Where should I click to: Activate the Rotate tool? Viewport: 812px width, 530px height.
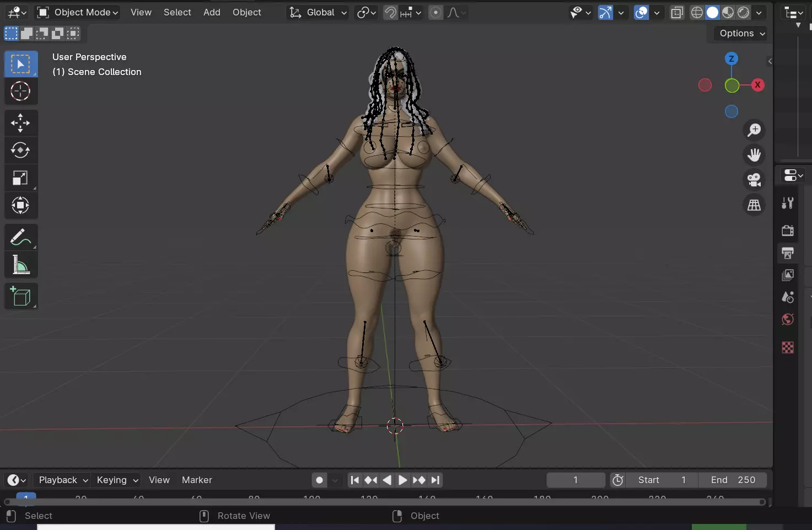[21, 150]
